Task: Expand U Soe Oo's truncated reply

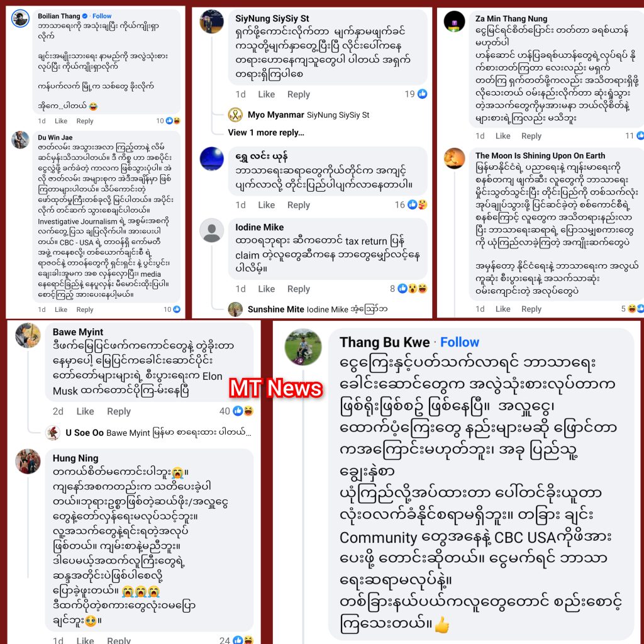Action: (158, 433)
